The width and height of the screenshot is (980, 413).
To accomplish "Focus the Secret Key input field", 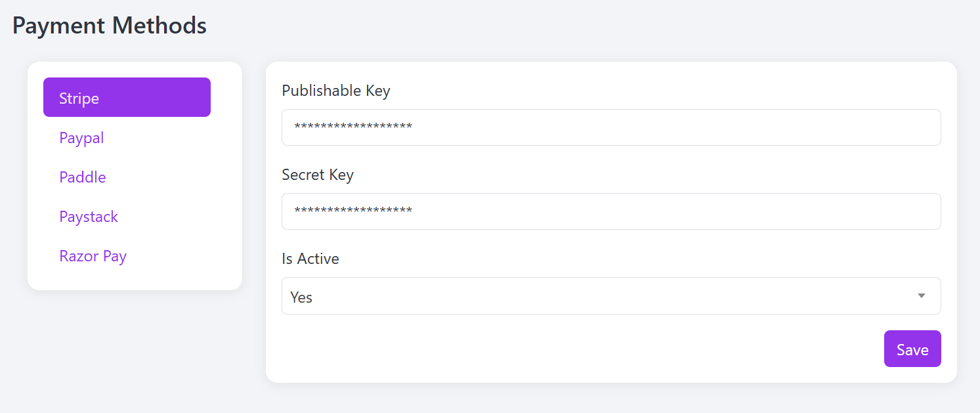I will (x=611, y=211).
